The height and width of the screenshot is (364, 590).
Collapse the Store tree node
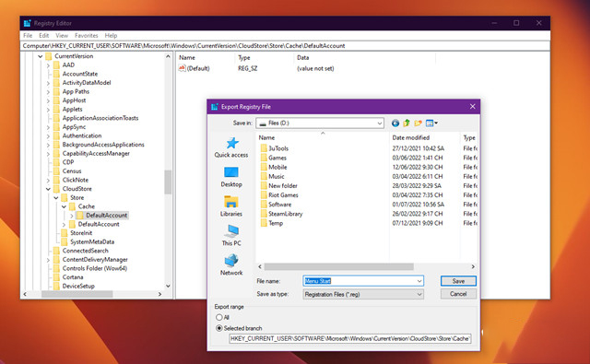click(56, 198)
